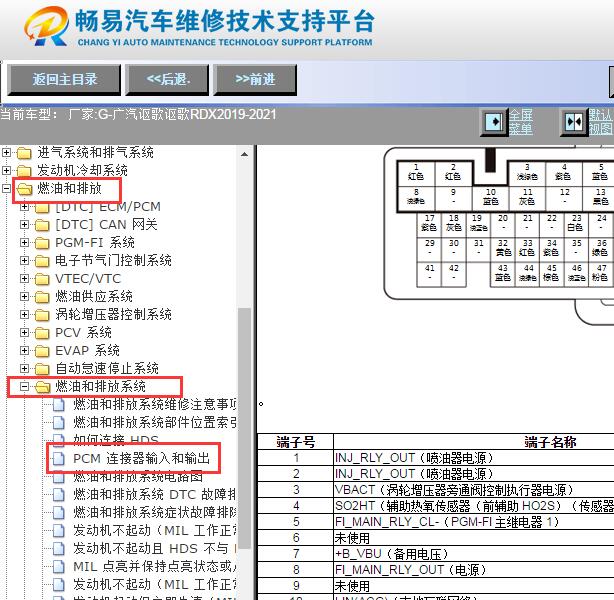Click document icon for 燃油和排放系统症状故障排除
The width and height of the screenshot is (614, 600).
59,512
